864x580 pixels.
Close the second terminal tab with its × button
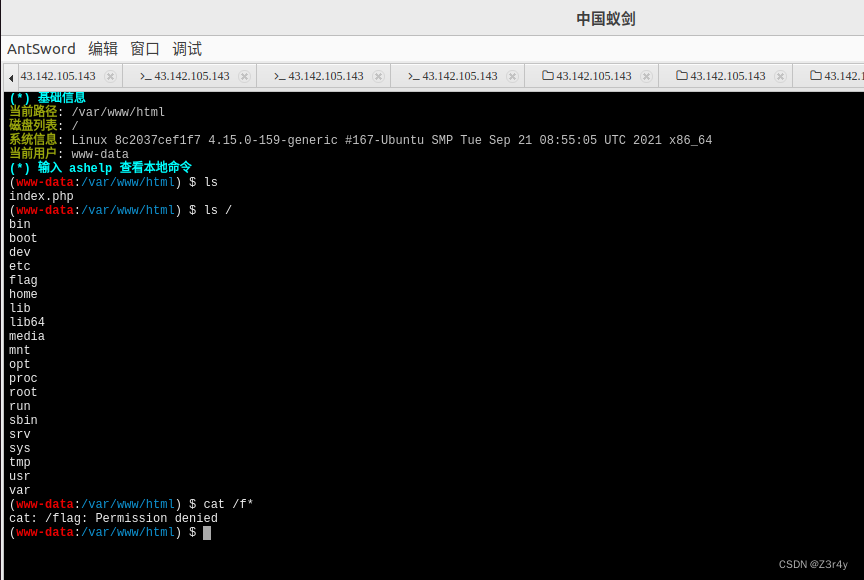click(243, 75)
